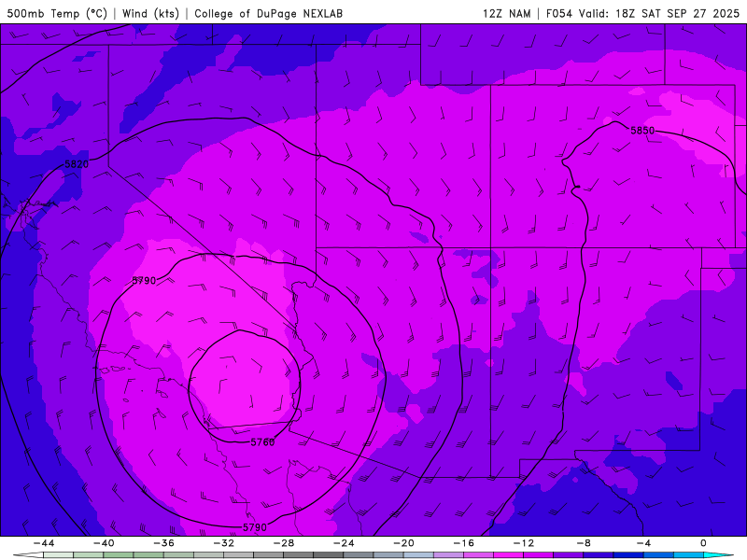
Task: Click the -24 color scale label
Action: pyautogui.click(x=344, y=543)
